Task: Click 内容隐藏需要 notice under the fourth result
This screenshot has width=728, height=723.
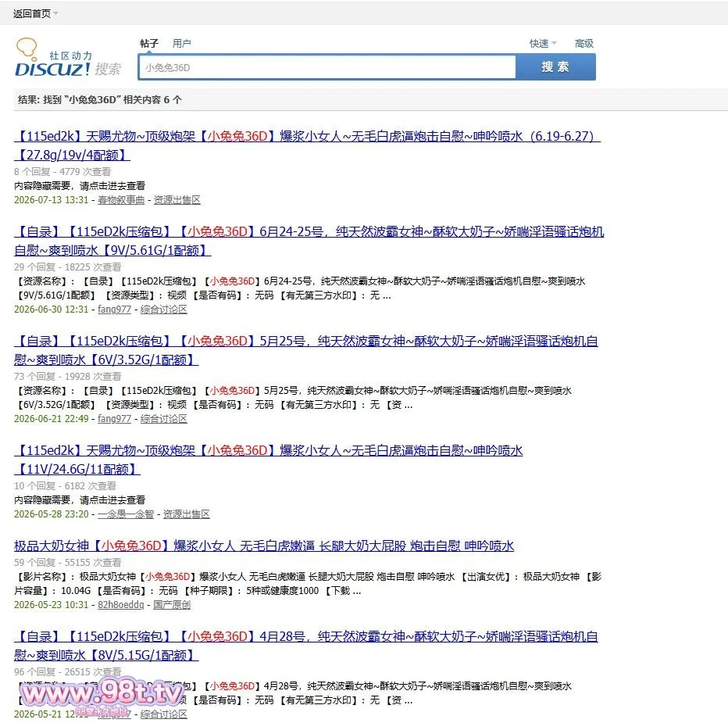Action: pyautogui.click(x=80, y=500)
